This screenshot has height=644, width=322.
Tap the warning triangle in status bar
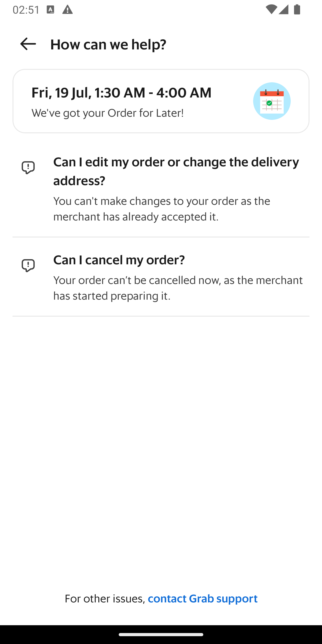67,10
